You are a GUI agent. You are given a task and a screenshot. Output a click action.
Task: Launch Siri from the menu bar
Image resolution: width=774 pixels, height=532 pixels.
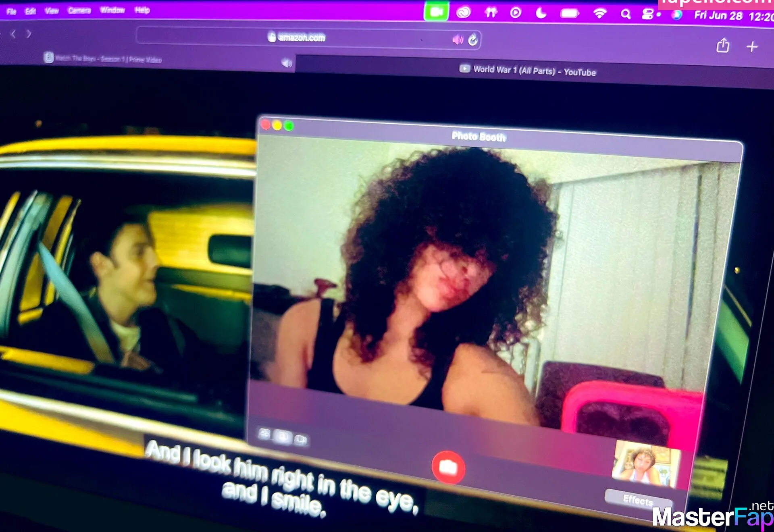click(x=677, y=15)
